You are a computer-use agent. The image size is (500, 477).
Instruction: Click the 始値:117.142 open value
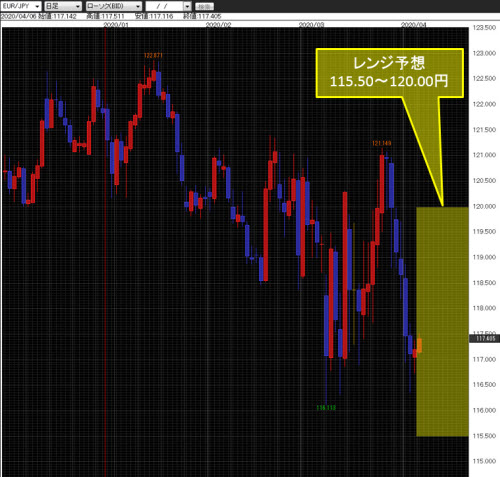click(57, 16)
